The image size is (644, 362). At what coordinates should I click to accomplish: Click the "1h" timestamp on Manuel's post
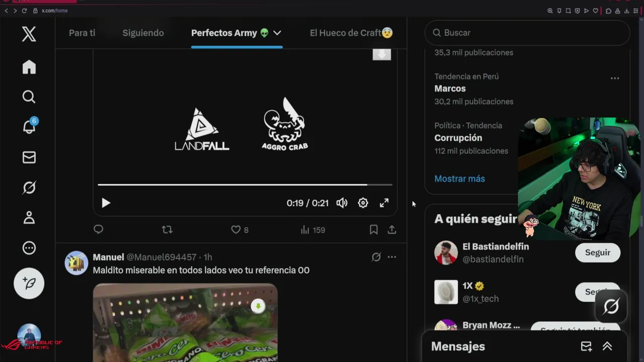click(208, 257)
